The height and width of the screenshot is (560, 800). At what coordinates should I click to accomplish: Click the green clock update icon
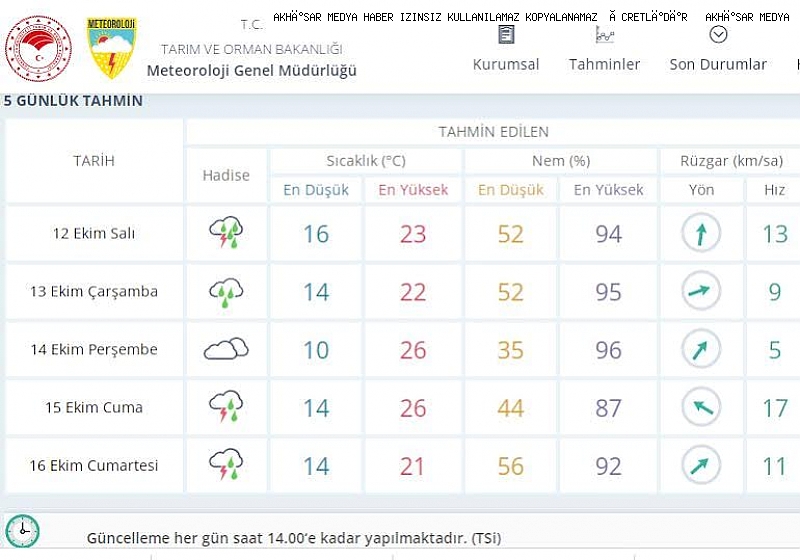click(x=22, y=531)
